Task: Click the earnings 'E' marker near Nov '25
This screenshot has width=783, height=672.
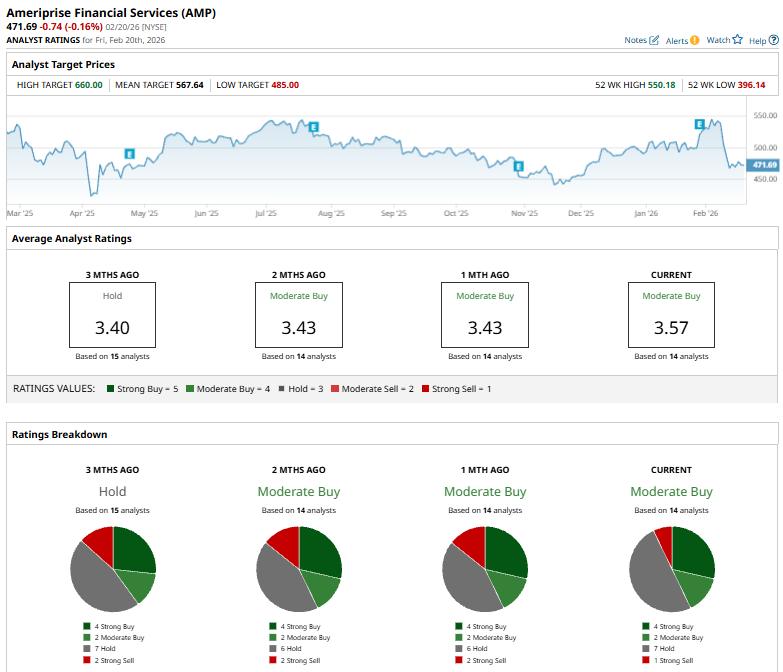Action: pos(519,165)
